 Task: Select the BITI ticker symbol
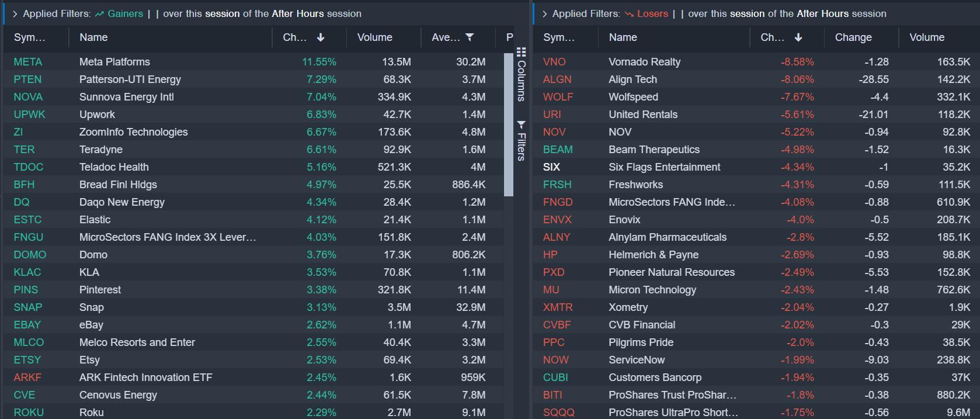coord(552,395)
